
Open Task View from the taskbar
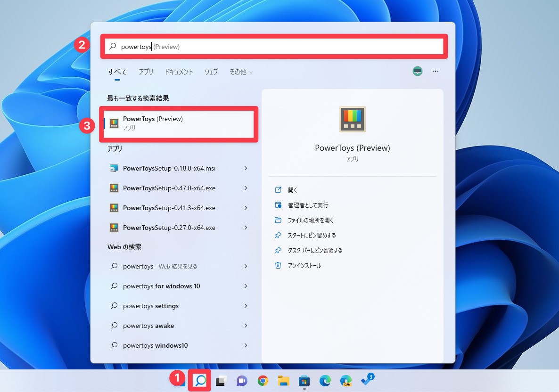coord(221,381)
